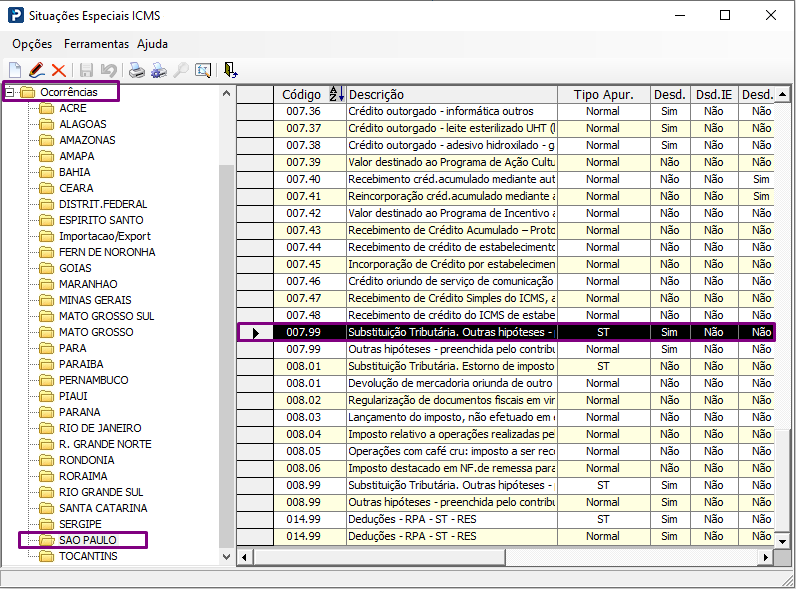Image resolution: width=796 pixels, height=589 pixels.
Task: Click the exit door icon
Action: [x=230, y=70]
